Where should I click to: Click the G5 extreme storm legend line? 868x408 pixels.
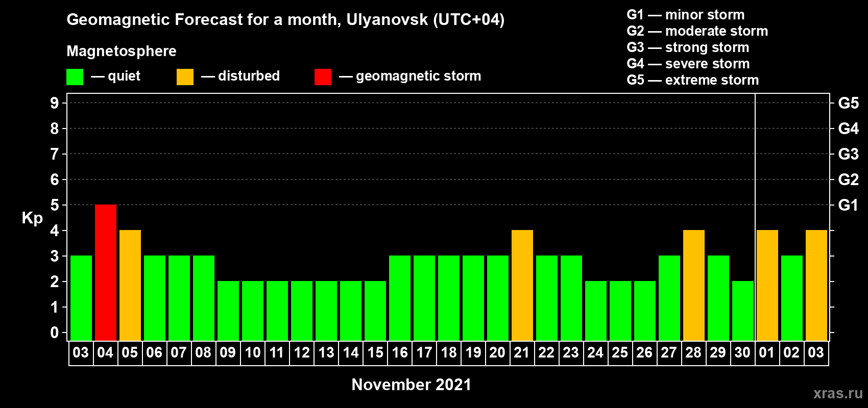[693, 80]
